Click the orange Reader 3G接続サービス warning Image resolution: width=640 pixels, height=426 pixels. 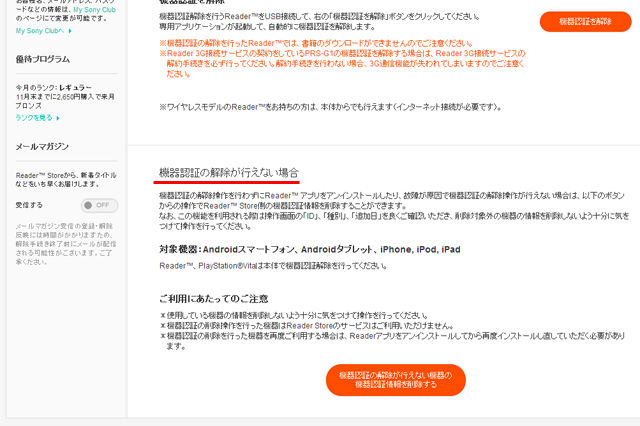342,64
